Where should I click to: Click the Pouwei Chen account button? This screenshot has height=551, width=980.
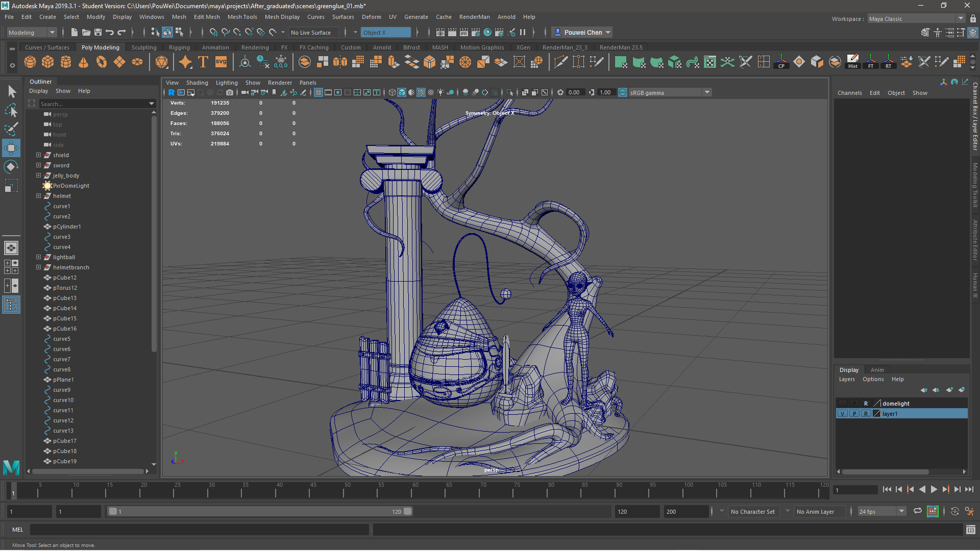tap(582, 32)
